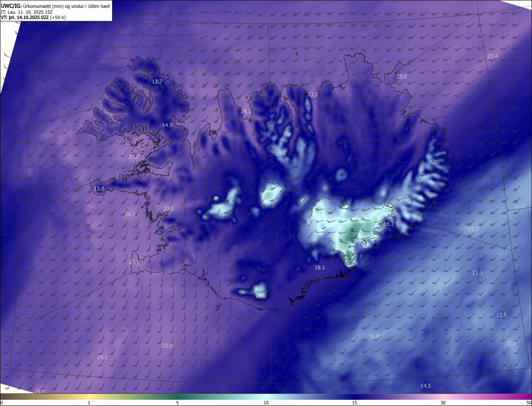
Task: Click the color scale label 1
Action: (89, 403)
